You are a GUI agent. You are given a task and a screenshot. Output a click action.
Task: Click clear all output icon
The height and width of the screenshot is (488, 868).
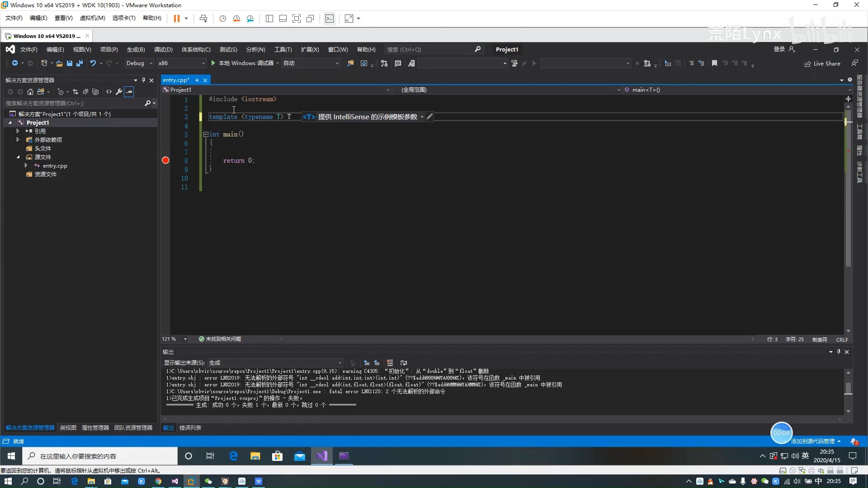coord(390,363)
